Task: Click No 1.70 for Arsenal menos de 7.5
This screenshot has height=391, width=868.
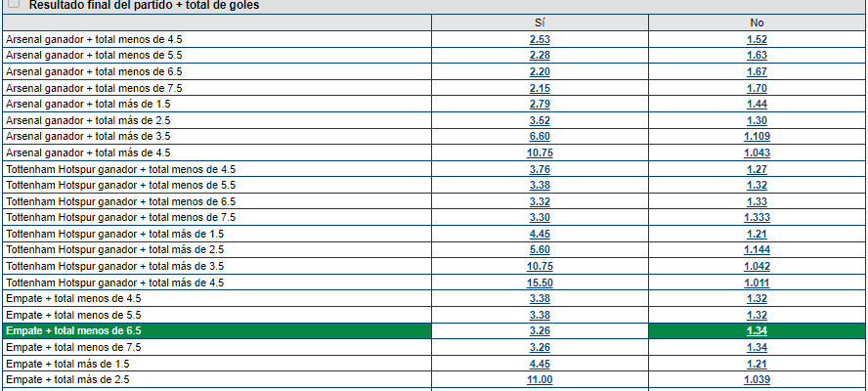Action: point(757,88)
